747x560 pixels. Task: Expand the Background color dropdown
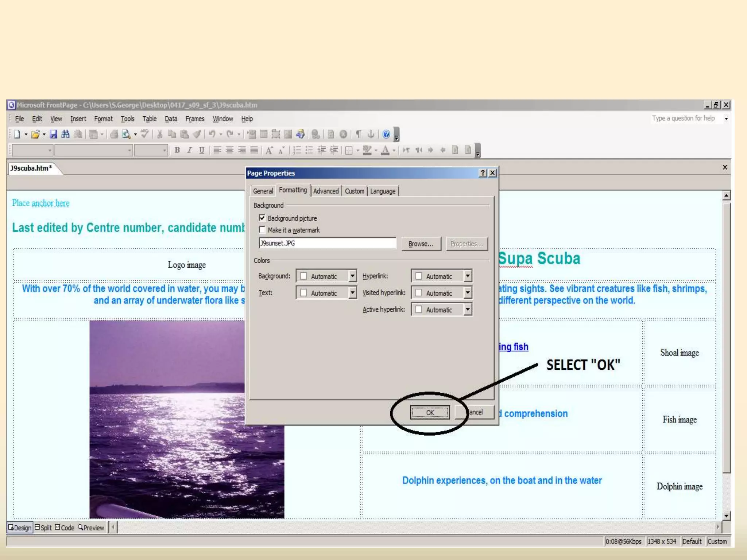352,276
